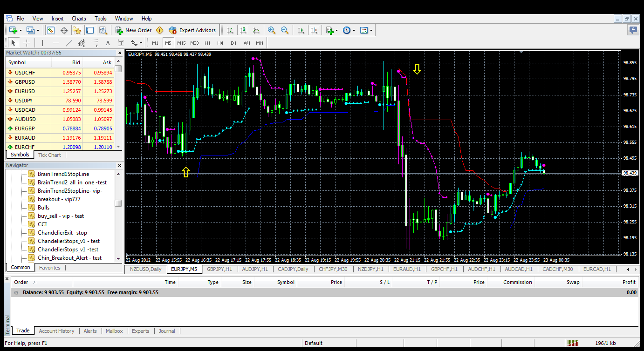Screen dimensions: 644x351
Task: Open a New Chart from the toolbar
Action: [x=13, y=30]
